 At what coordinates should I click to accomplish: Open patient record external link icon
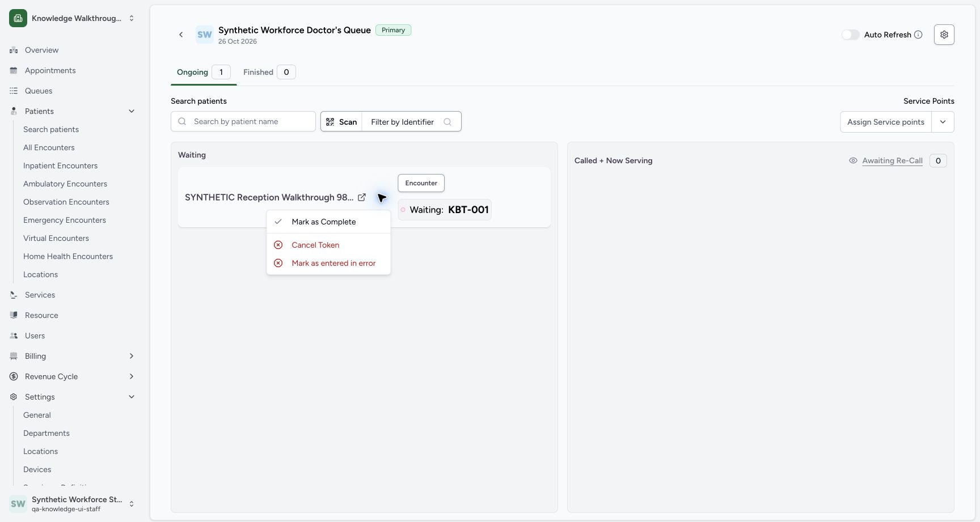[x=362, y=197]
